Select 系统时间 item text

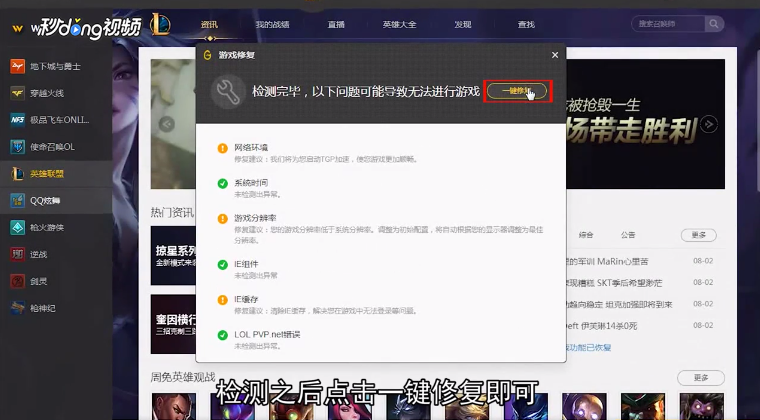coord(251,183)
